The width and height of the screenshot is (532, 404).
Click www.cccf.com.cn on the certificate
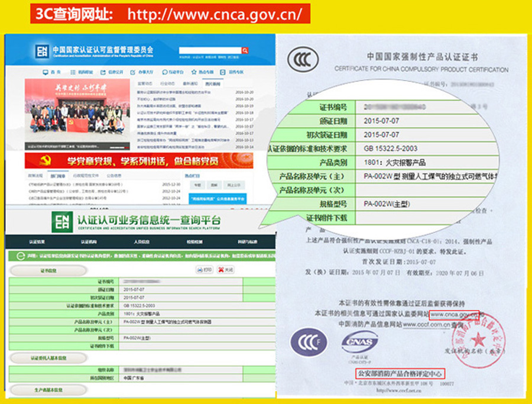pyautogui.click(x=426, y=325)
